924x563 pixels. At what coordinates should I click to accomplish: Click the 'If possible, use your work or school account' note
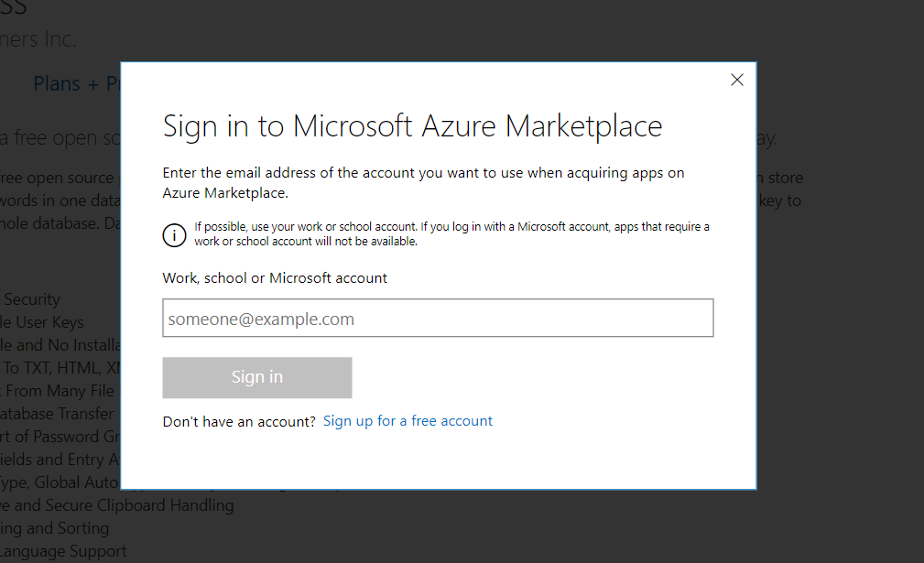click(x=452, y=233)
